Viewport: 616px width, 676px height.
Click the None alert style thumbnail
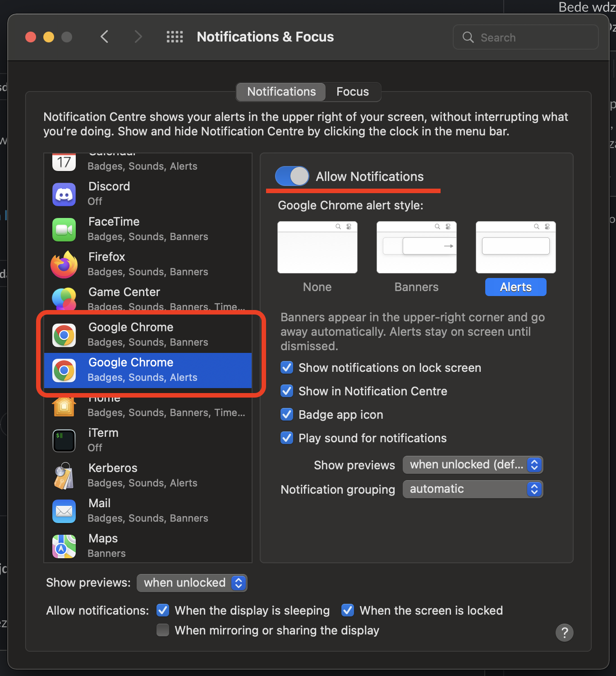point(317,247)
